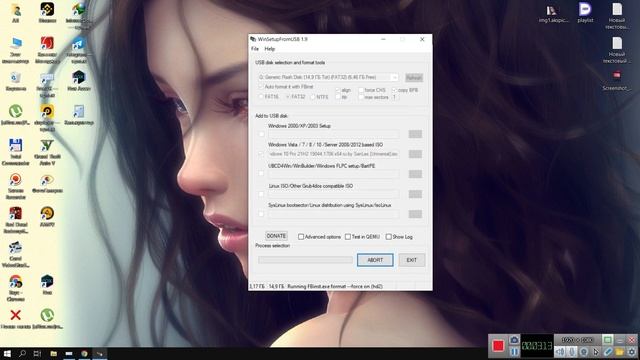Browse for Windows Vista/7/8/10 ISO file
This screenshot has width=640, height=360.
coord(415,154)
